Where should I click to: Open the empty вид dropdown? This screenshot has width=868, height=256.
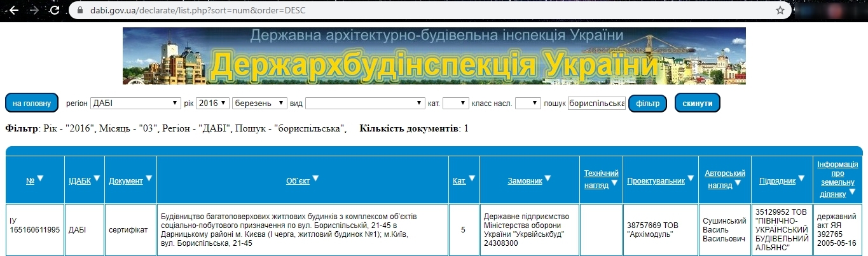click(x=365, y=103)
